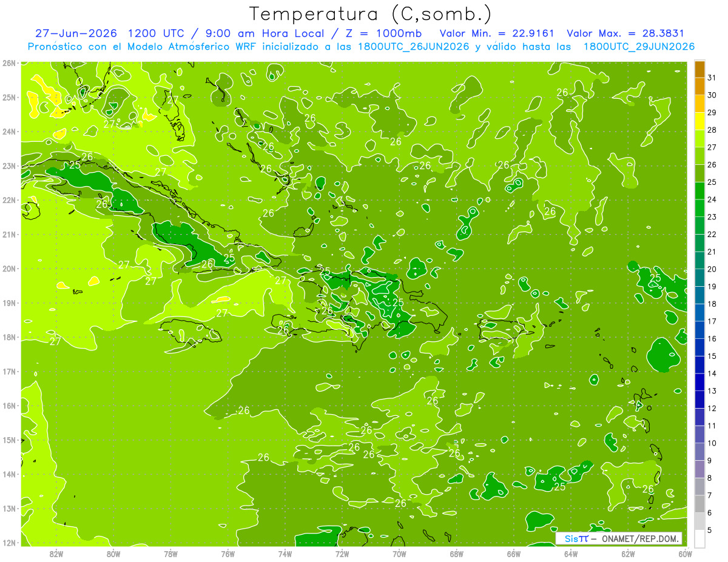Click the longitude axis label '72W'

342,554
